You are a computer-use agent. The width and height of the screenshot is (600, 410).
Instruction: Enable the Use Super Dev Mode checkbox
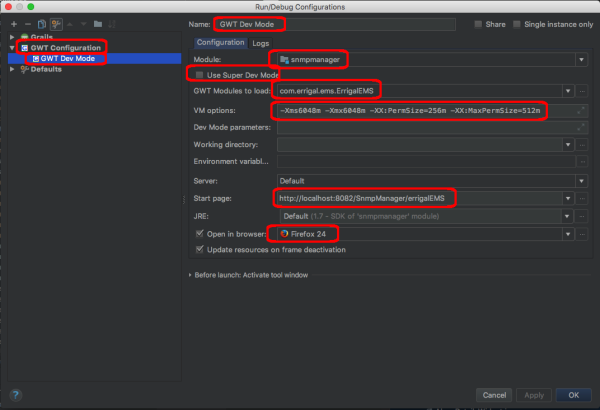200,75
